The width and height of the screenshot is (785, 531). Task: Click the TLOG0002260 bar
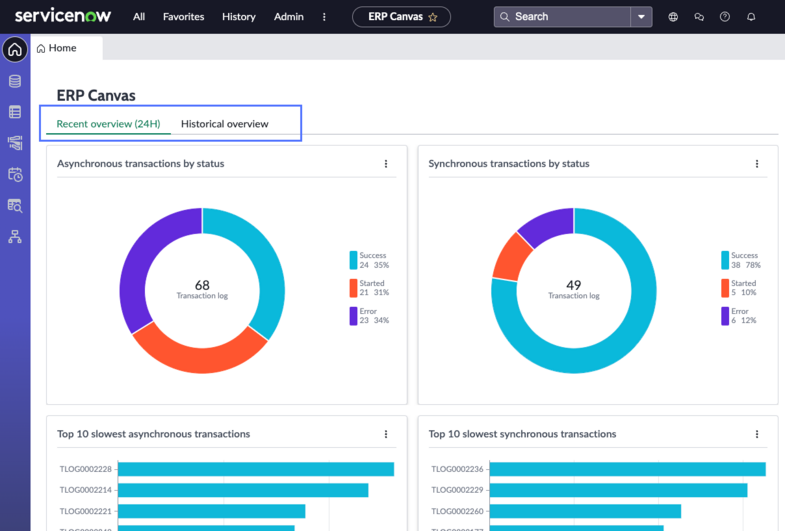(x=585, y=511)
